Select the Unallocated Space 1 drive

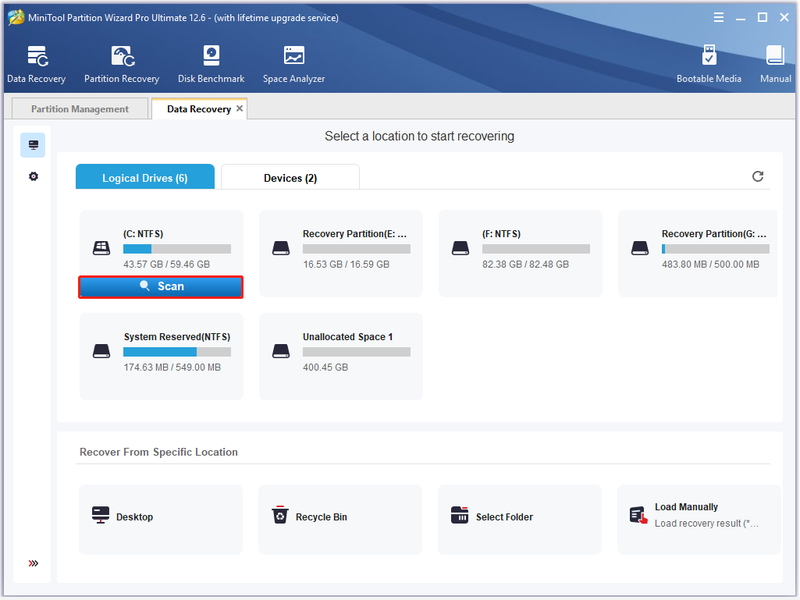point(341,356)
